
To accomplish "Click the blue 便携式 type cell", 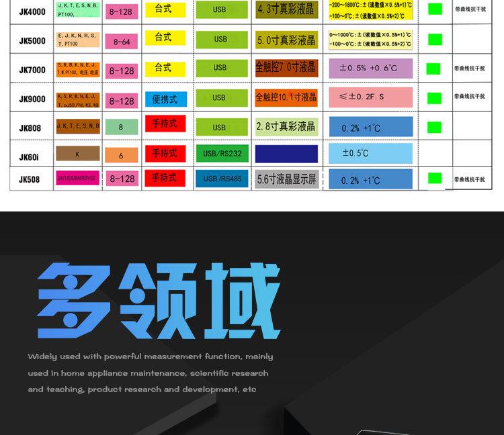I will (x=165, y=99).
